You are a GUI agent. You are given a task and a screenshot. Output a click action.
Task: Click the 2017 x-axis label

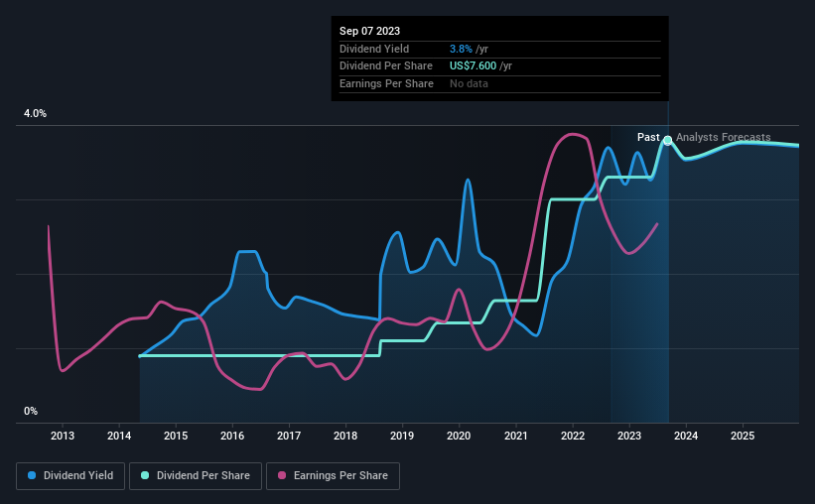pyautogui.click(x=289, y=436)
